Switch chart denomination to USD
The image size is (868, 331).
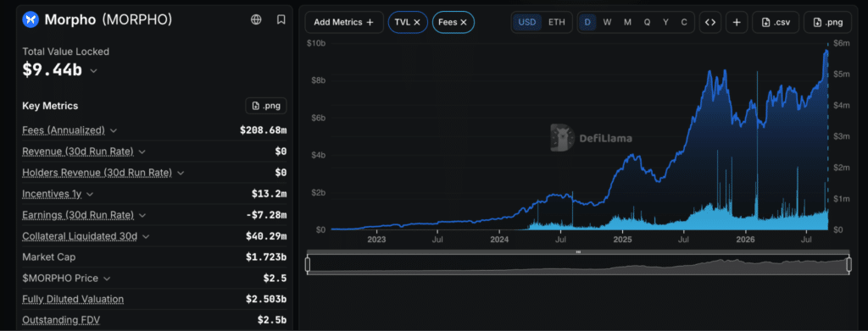click(x=527, y=22)
